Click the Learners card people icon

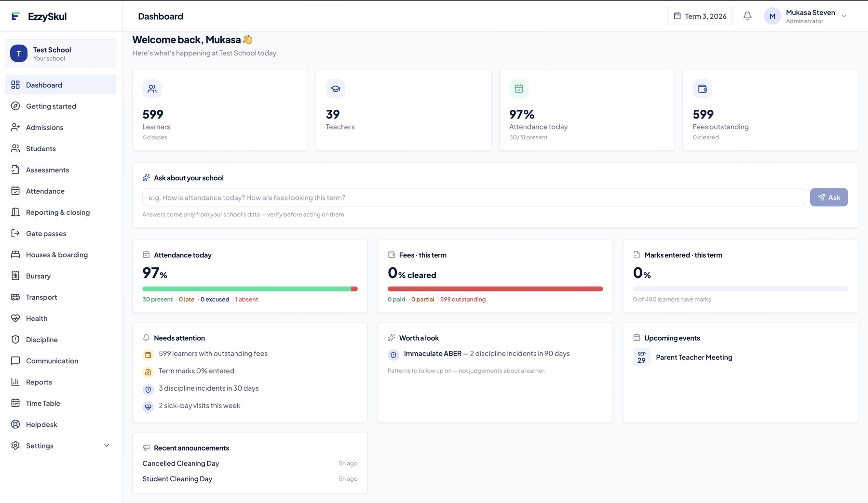(x=152, y=89)
